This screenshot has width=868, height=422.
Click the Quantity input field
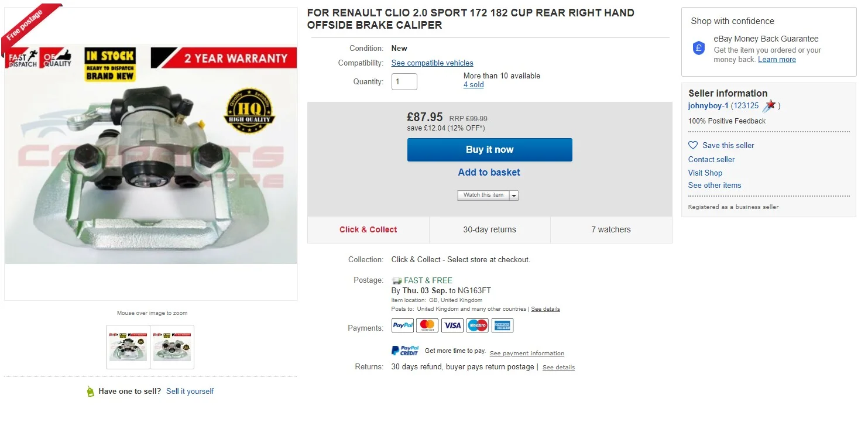(404, 81)
